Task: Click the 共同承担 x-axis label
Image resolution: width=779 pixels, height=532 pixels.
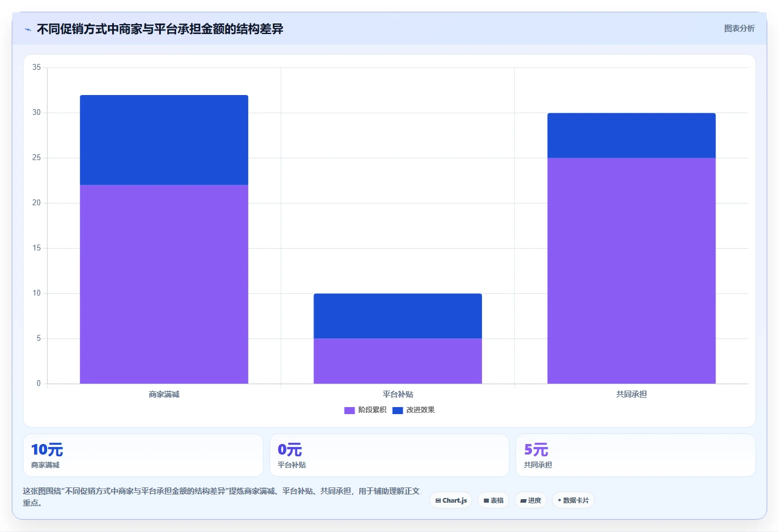Action: click(632, 394)
